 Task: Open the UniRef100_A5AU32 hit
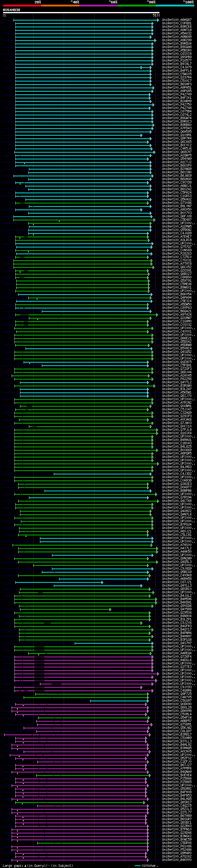pyautogui.click(x=177, y=33)
